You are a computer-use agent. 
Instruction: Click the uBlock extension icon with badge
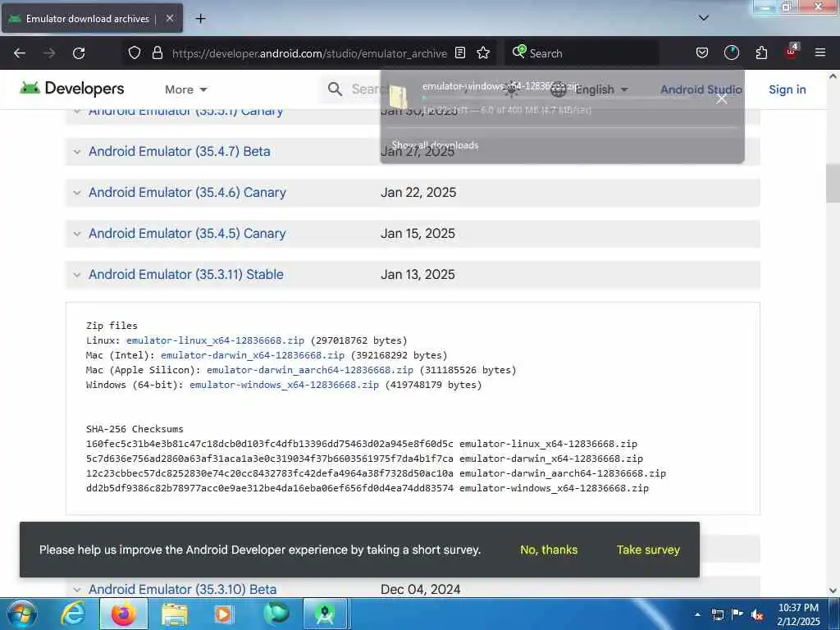[792, 52]
